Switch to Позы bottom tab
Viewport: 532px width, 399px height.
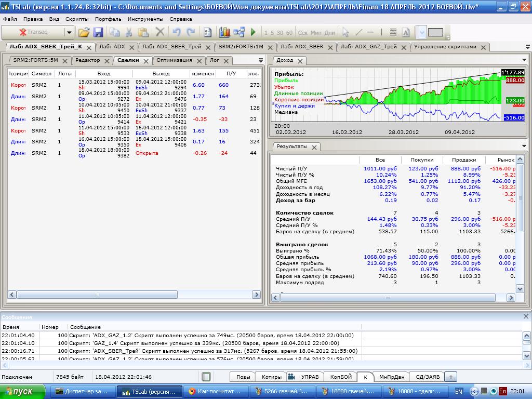click(x=243, y=377)
